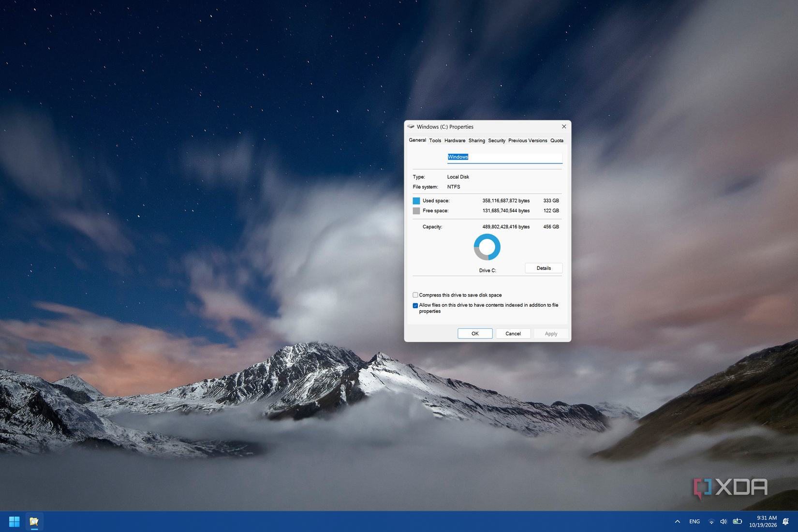The image size is (798, 532).
Task: Click the Local Disk type value
Action: pyautogui.click(x=458, y=177)
